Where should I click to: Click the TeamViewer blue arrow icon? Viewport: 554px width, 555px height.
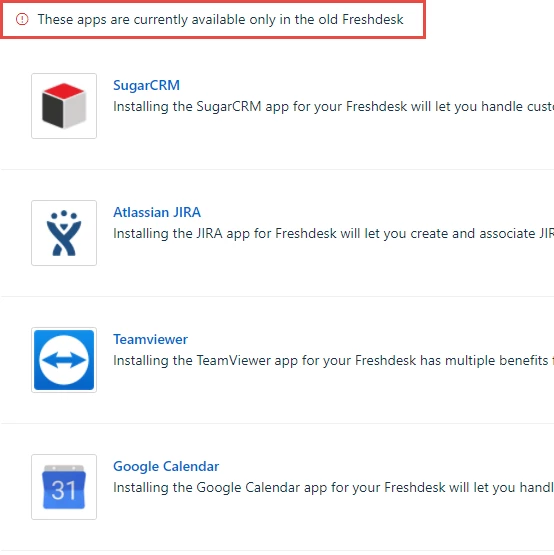click(x=64, y=360)
